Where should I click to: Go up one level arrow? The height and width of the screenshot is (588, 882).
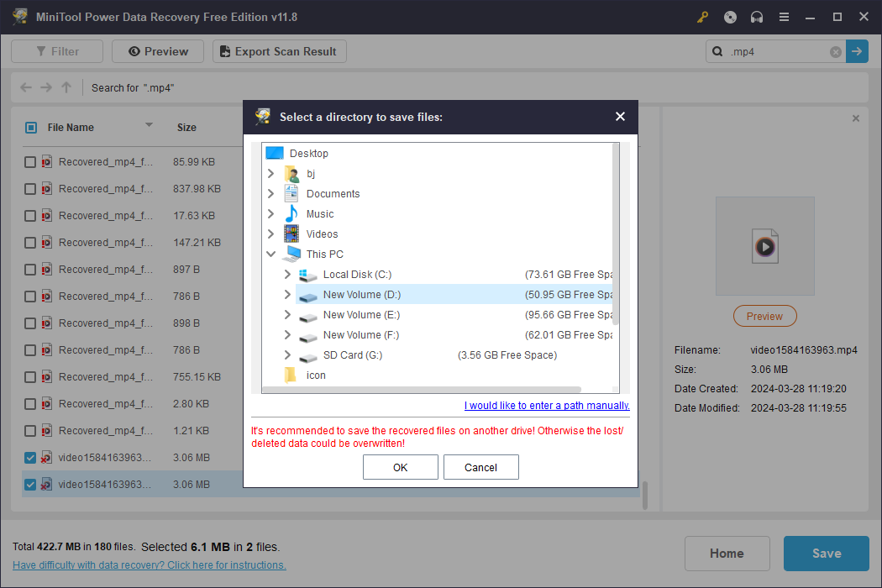(x=66, y=87)
